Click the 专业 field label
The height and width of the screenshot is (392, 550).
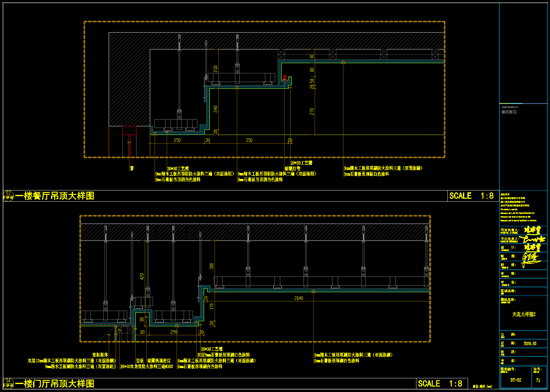coord(508,360)
